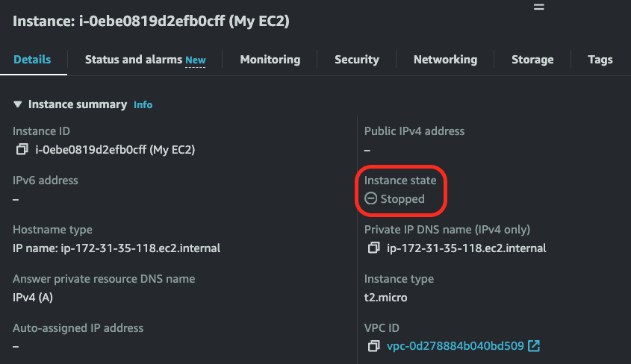Copy the Instance ID to clipboard
Image resolution: width=631 pixels, height=364 pixels.
click(22, 149)
